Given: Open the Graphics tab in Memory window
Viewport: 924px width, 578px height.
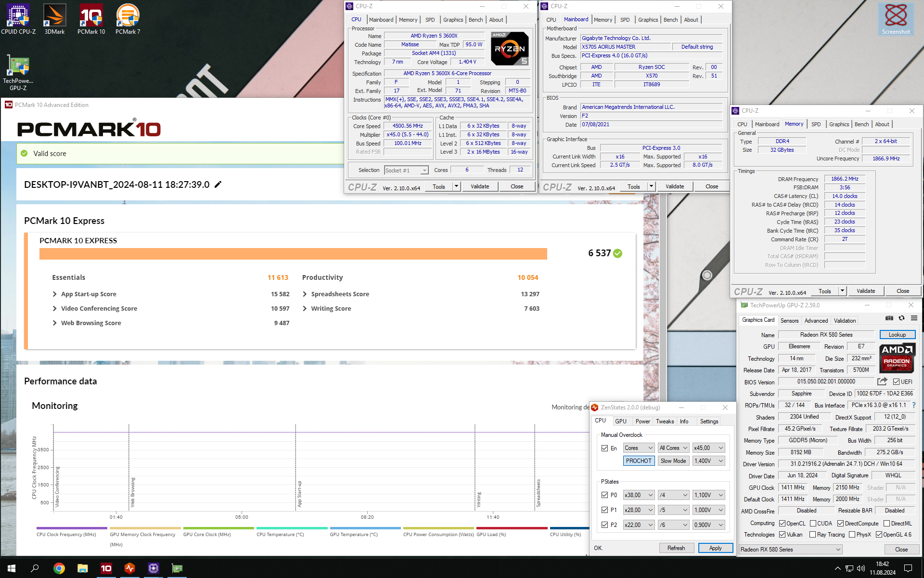Looking at the screenshot, I should [x=839, y=124].
